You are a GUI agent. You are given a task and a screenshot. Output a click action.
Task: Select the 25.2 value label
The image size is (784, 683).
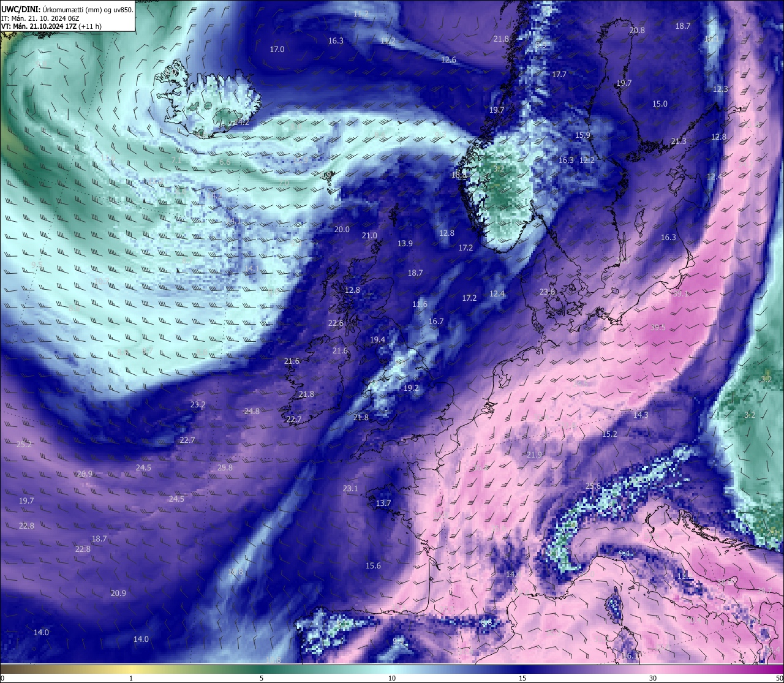click(x=24, y=444)
